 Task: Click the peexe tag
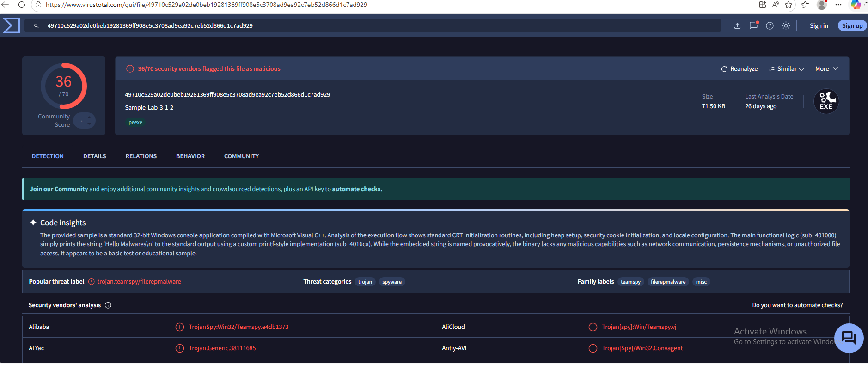[135, 123]
